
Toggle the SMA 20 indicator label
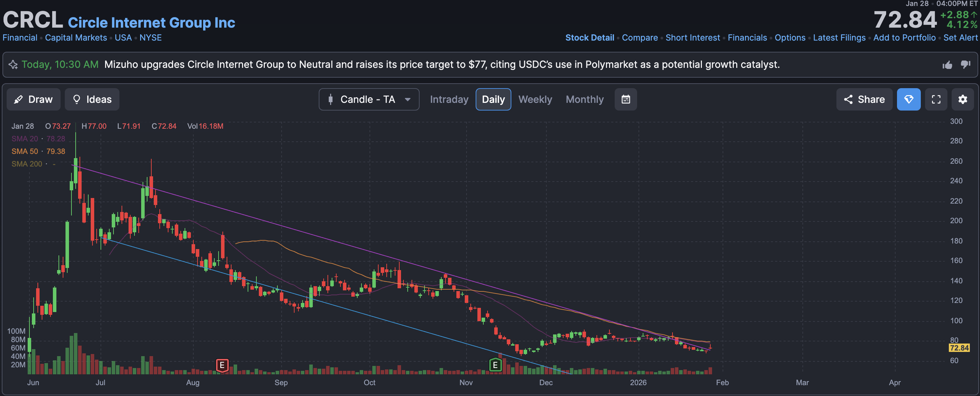point(25,139)
